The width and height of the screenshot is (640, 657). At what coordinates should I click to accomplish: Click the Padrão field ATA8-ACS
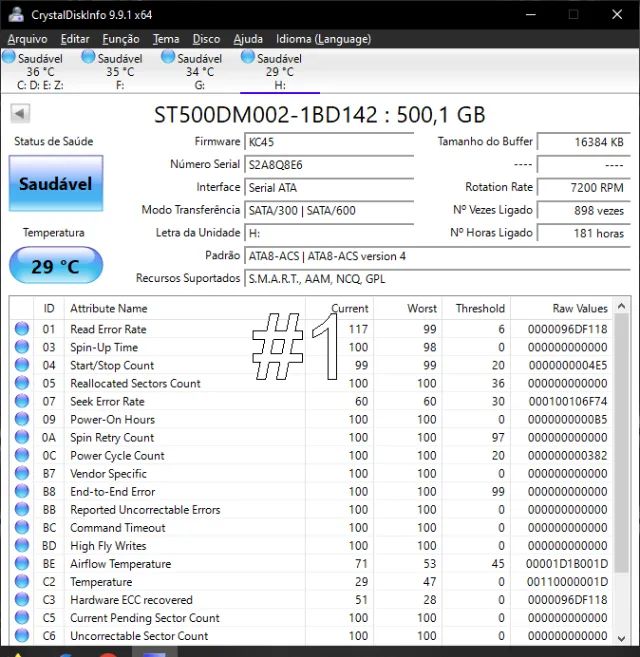click(438, 256)
